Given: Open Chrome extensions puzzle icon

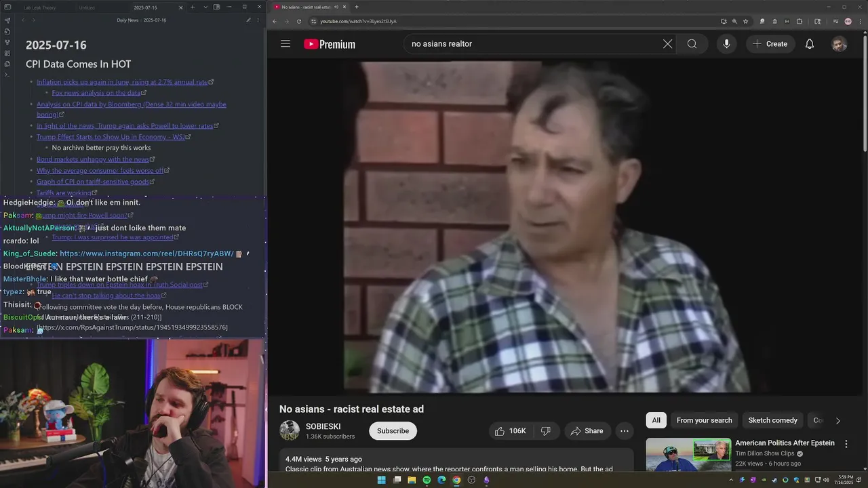Looking at the screenshot, I should [799, 21].
